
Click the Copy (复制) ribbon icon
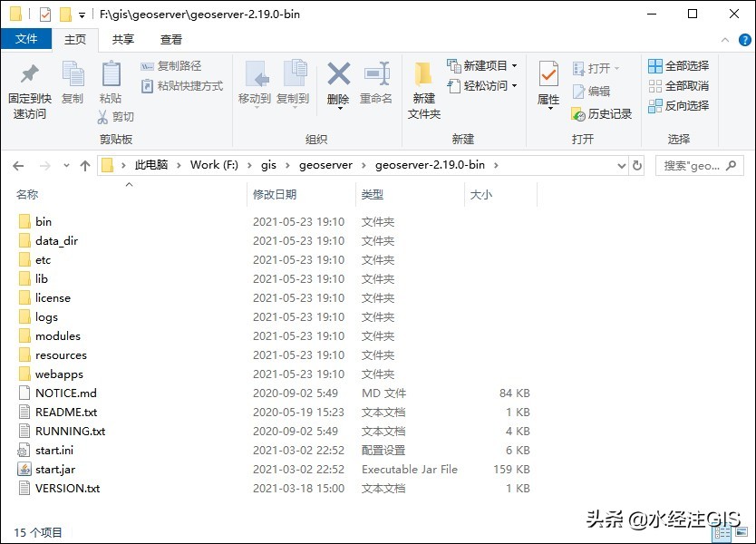tap(73, 73)
